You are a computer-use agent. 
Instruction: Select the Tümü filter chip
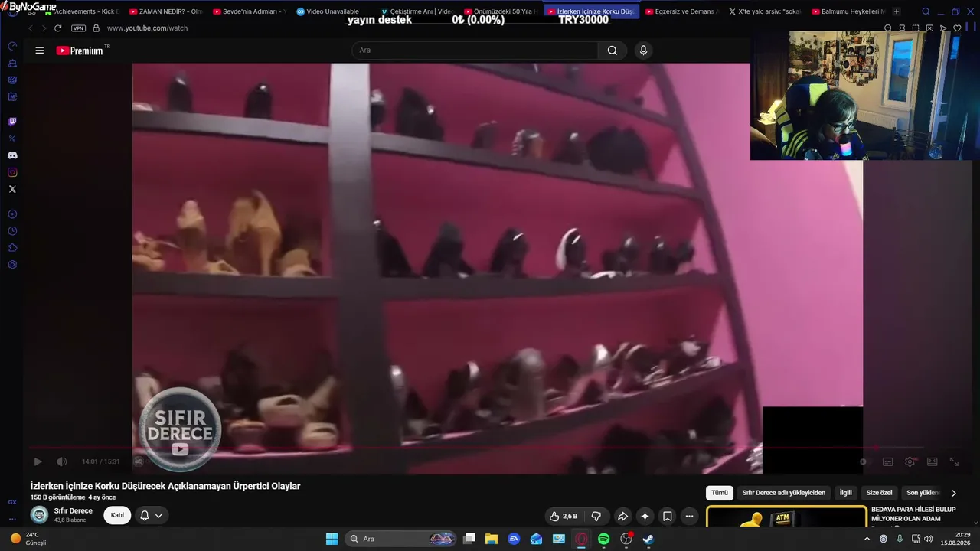pos(720,493)
